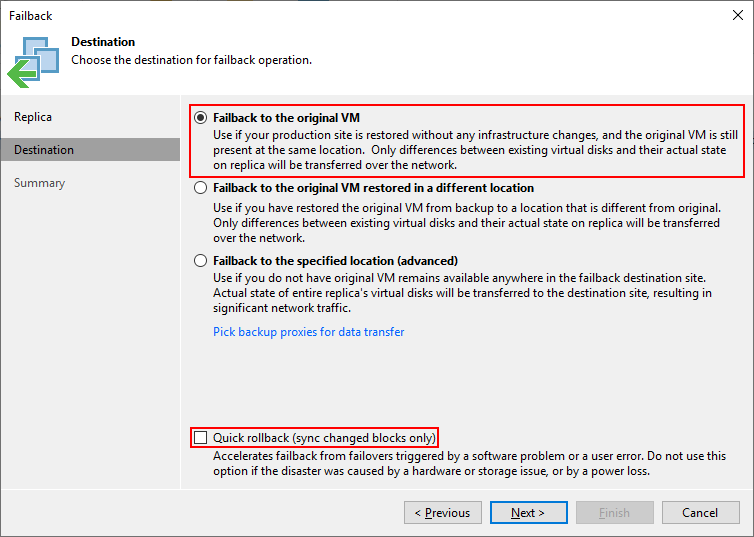Go to the Replica step
754x537 pixels.
tap(33, 117)
